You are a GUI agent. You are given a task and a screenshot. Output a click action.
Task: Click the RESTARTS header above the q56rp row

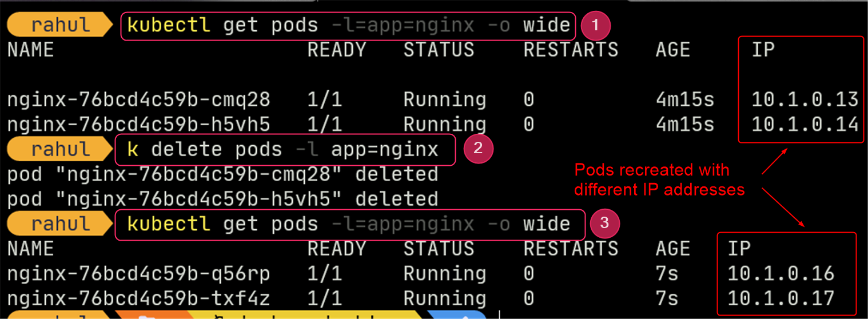tap(571, 249)
